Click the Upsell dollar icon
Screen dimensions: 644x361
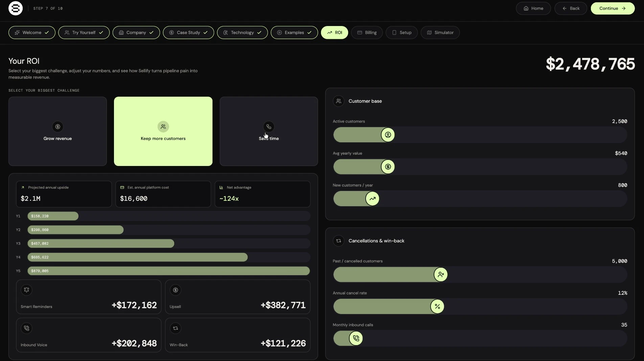(x=175, y=290)
